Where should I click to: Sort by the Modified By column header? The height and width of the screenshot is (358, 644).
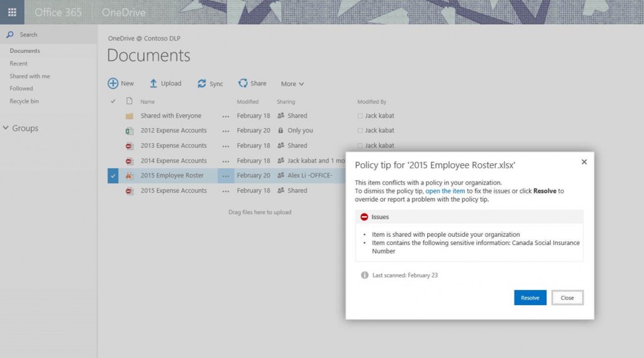point(372,102)
